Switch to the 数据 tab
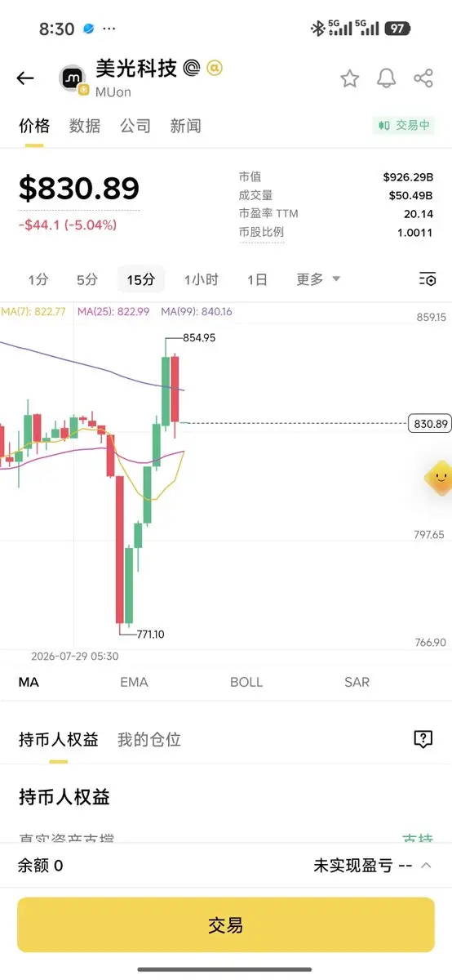The height and width of the screenshot is (980, 452). tap(85, 126)
